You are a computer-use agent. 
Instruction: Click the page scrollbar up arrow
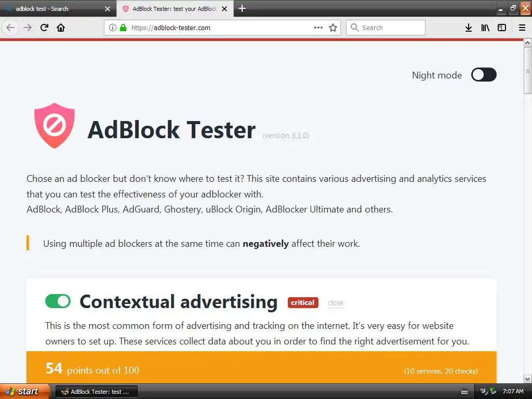click(x=527, y=43)
